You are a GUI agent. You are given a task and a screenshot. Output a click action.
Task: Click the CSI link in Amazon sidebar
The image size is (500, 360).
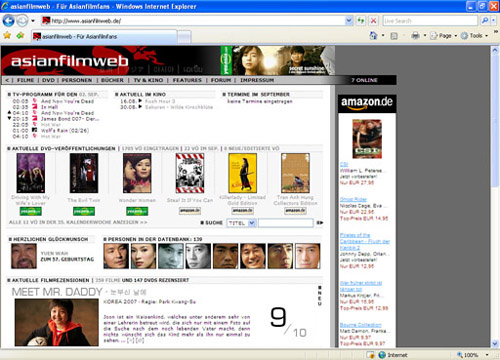click(x=344, y=164)
